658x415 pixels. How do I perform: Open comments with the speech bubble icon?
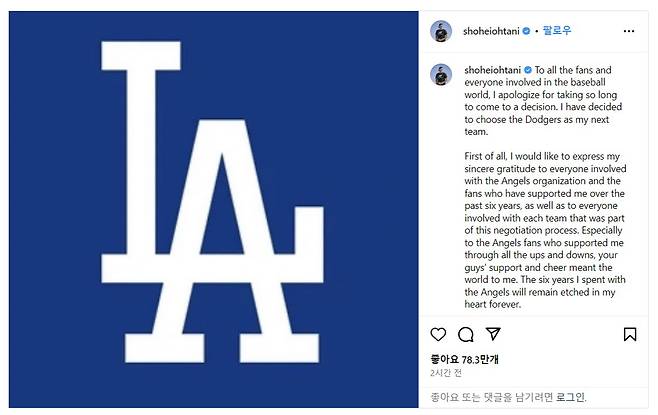[465, 334]
